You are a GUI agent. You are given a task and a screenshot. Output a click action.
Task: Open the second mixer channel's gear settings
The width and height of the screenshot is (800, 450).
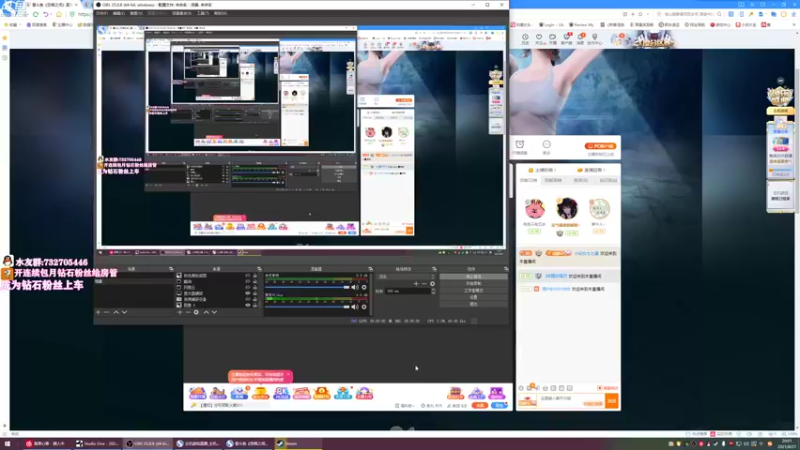(364, 307)
